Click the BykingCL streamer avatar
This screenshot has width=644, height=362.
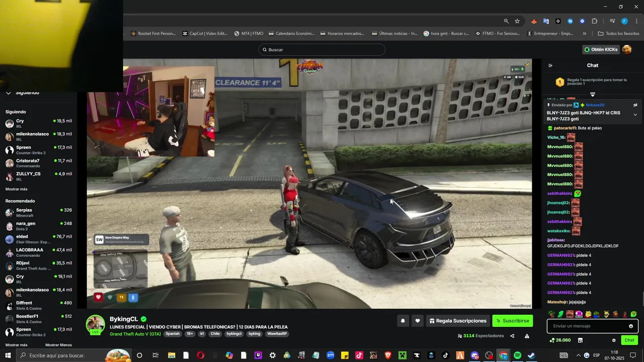pyautogui.click(x=95, y=324)
